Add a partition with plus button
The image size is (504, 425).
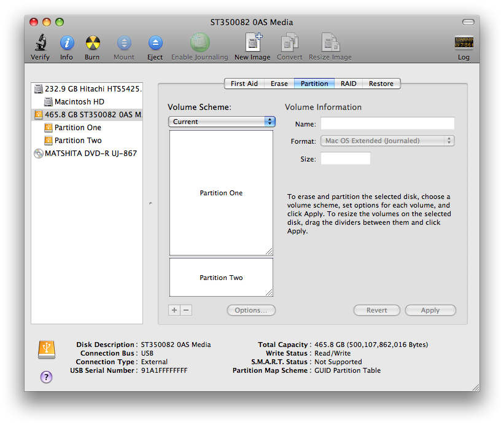[x=174, y=310]
